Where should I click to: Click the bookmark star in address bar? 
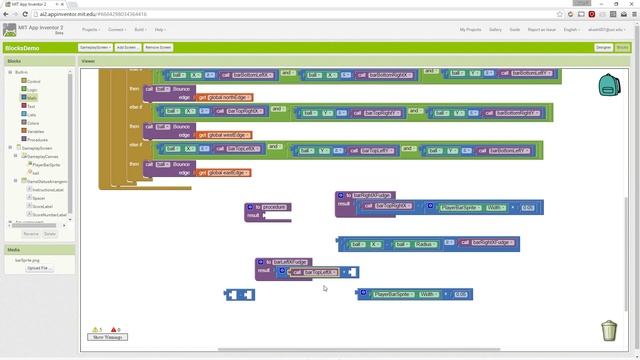pos(560,14)
